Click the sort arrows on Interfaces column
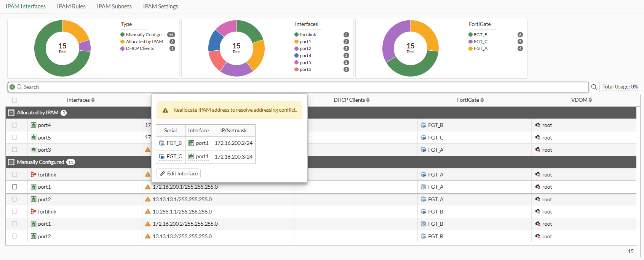Viewport: 644px width, 260px height. click(93, 100)
